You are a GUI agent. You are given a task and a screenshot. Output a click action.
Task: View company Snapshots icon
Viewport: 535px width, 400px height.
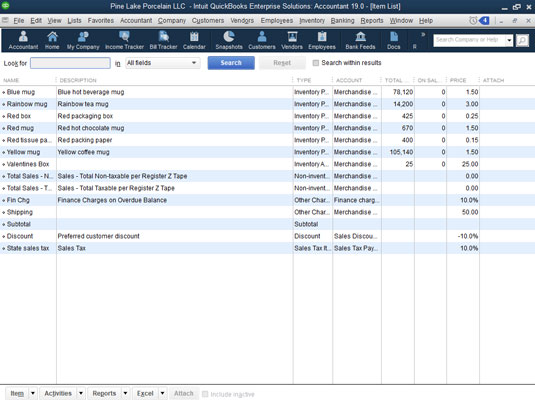pyautogui.click(x=229, y=40)
